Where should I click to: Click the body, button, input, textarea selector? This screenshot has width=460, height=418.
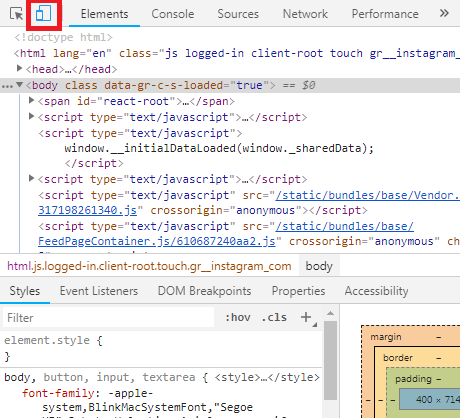pyautogui.click(x=100, y=377)
